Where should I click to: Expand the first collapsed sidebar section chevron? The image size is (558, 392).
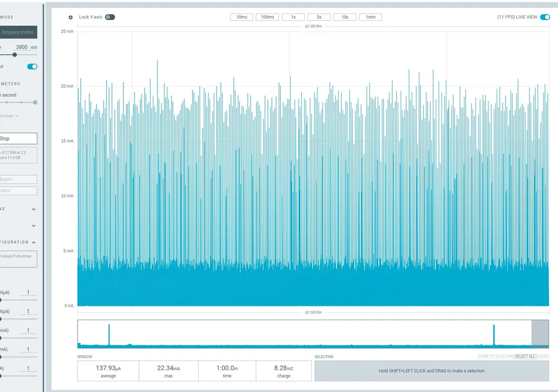pyautogui.click(x=33, y=209)
